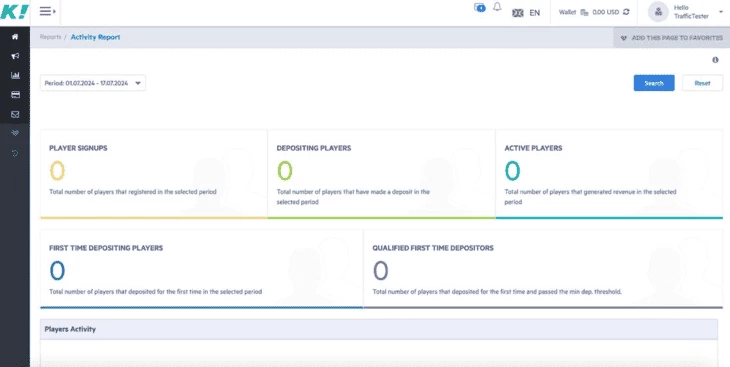Click the Activity Report breadcrumb

point(95,37)
